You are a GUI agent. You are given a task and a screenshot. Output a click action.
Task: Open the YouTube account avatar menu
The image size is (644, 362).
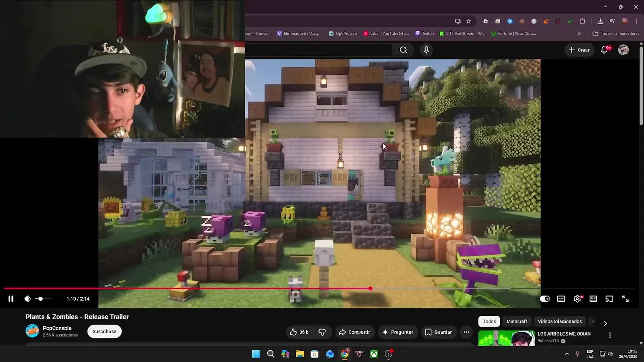[623, 50]
